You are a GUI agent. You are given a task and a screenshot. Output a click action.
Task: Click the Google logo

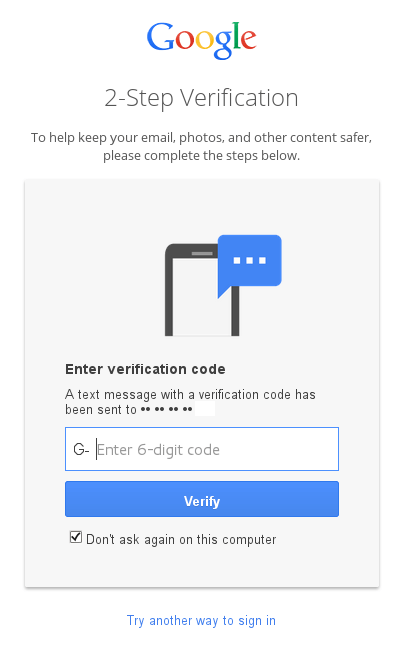point(201,41)
